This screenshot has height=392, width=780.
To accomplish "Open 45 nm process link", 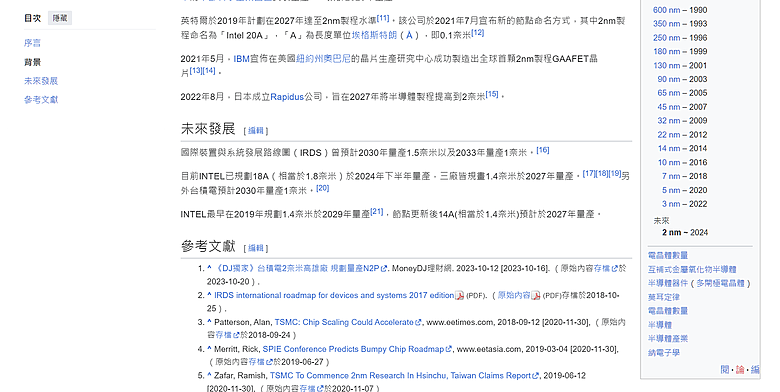I will click(669, 107).
